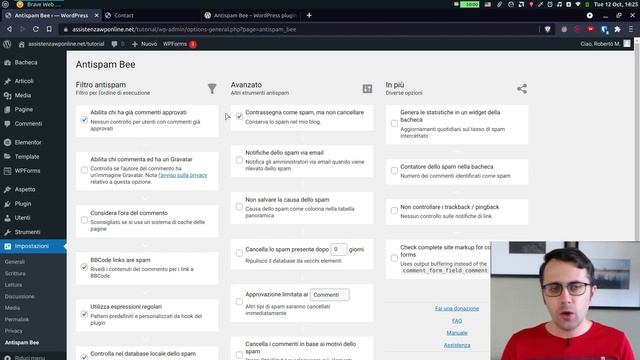Uncheck Contrassegna come spam, ma non cancellare
The height and width of the screenshot is (360, 640).
click(239, 116)
